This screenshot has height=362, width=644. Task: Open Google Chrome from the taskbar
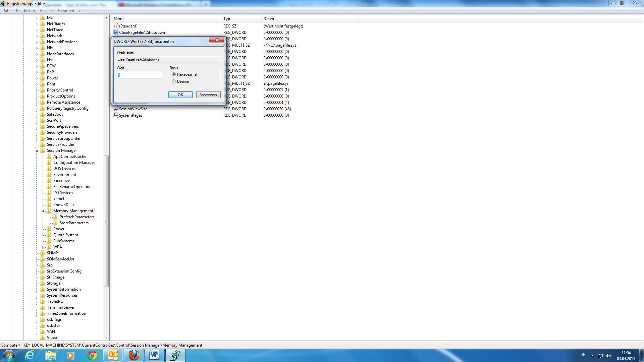click(92, 355)
